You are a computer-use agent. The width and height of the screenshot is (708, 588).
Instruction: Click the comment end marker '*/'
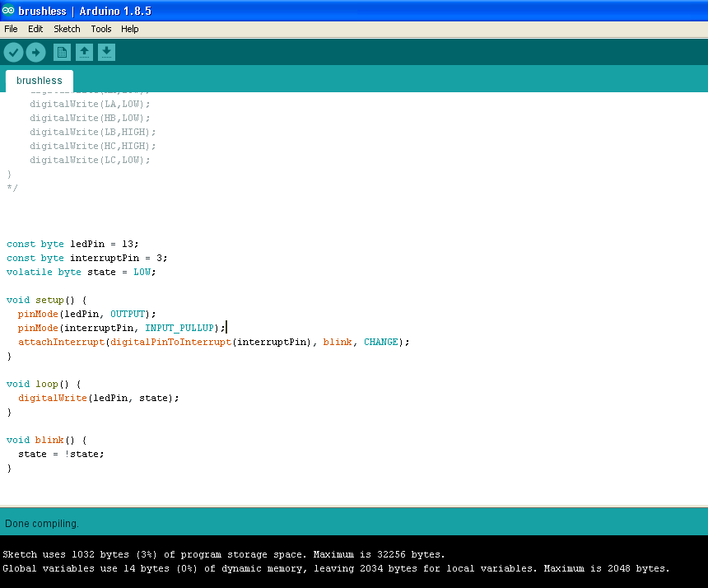coord(12,188)
